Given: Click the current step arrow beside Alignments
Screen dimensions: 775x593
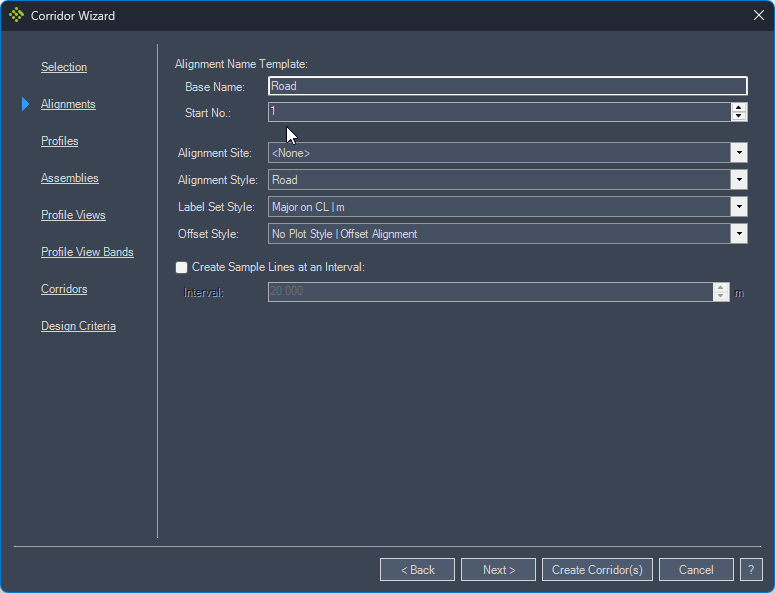Looking at the screenshot, I should click(26, 104).
